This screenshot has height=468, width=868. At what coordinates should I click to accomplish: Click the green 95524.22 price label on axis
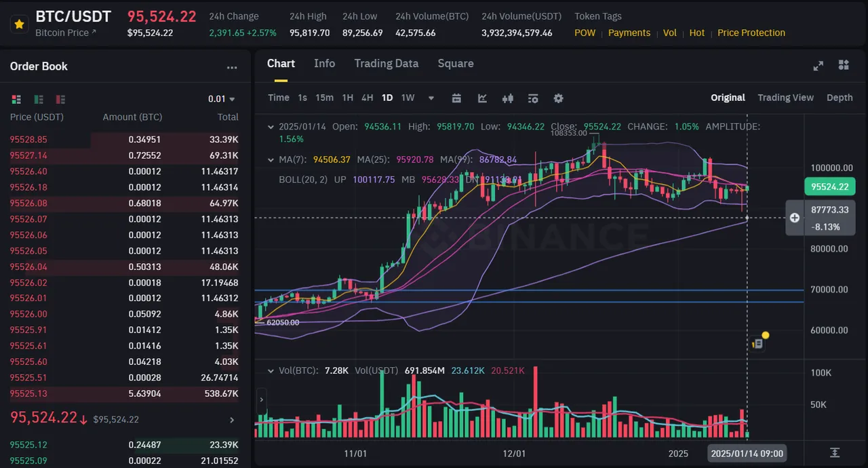coord(829,187)
